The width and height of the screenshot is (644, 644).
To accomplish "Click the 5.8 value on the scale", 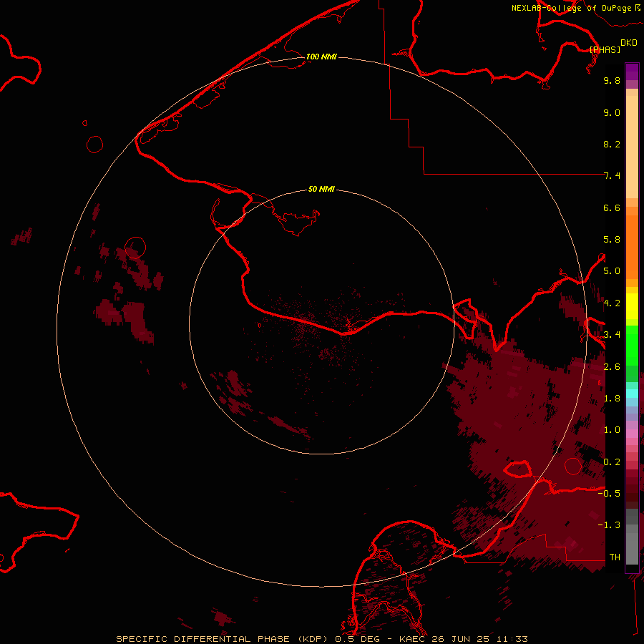I will tap(612, 240).
